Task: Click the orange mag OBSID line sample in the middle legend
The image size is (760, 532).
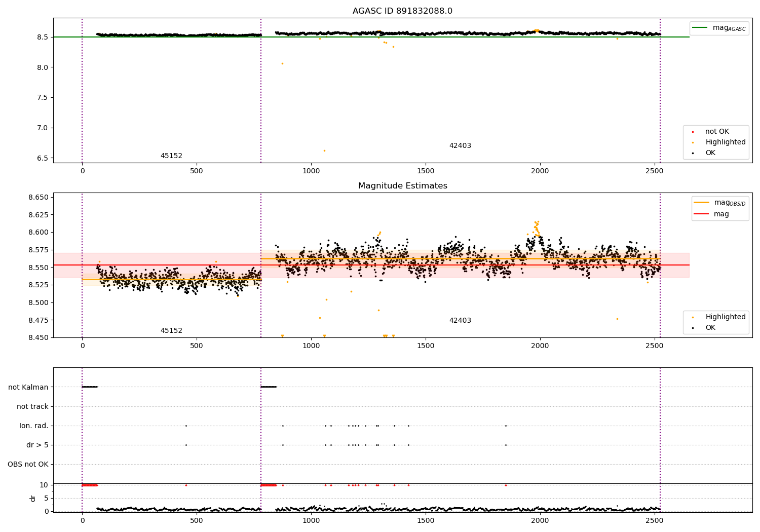Action: [702, 203]
